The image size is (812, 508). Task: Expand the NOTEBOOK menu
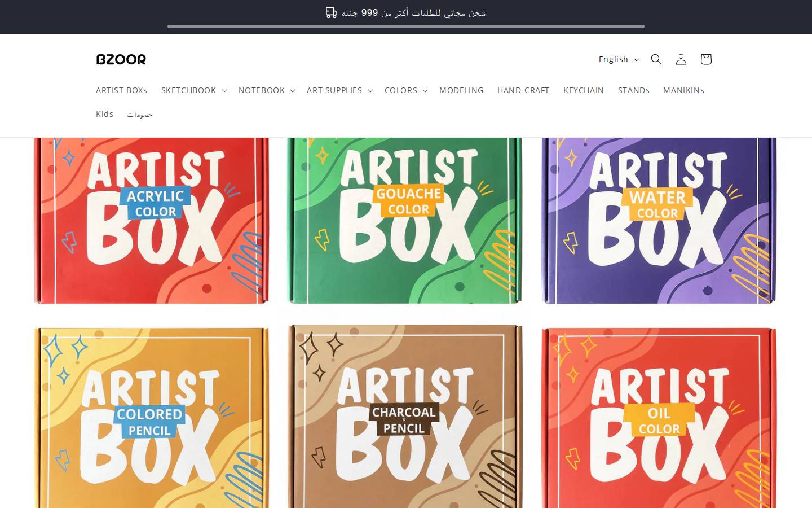[266, 90]
